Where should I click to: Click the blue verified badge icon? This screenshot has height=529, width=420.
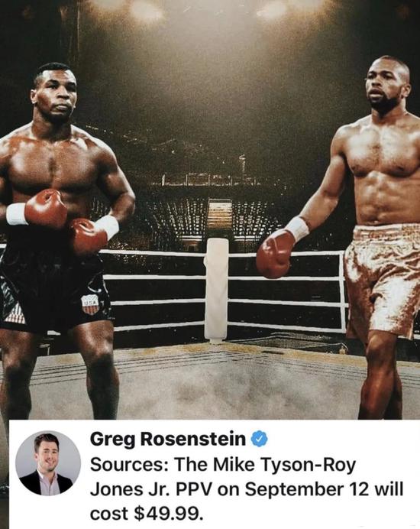[259, 439]
